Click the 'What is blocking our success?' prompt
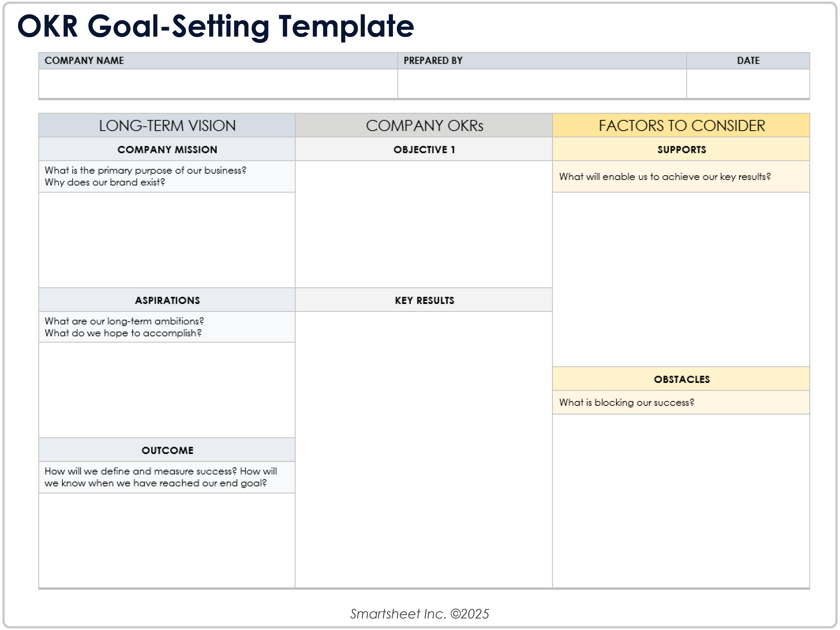This screenshot has height=630, width=840. point(626,402)
